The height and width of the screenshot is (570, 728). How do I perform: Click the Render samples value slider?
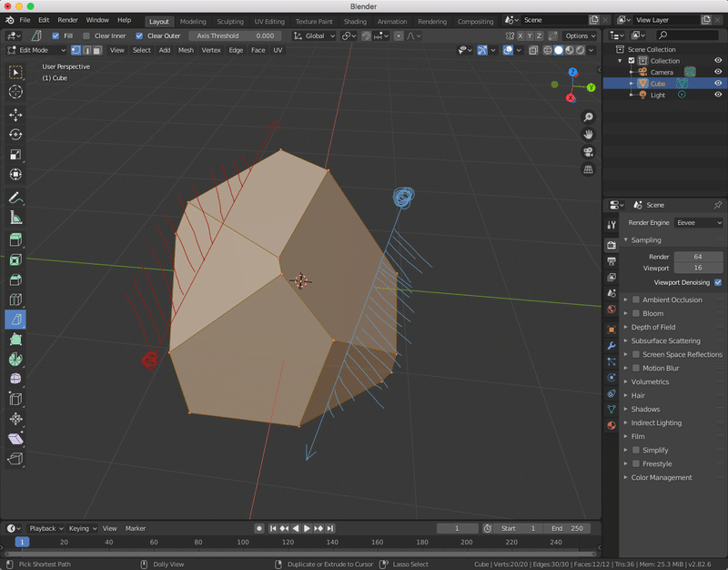point(697,257)
